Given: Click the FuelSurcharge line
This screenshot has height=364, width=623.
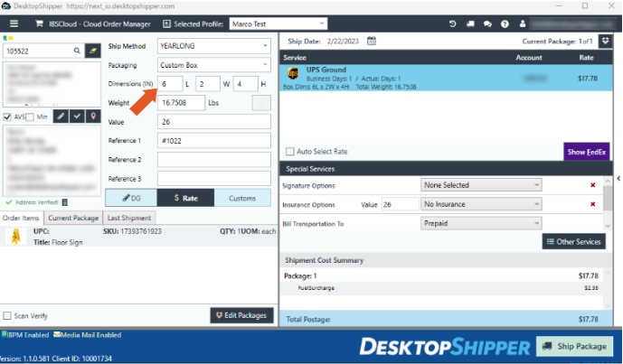Looking at the screenshot, I should click(441, 288).
